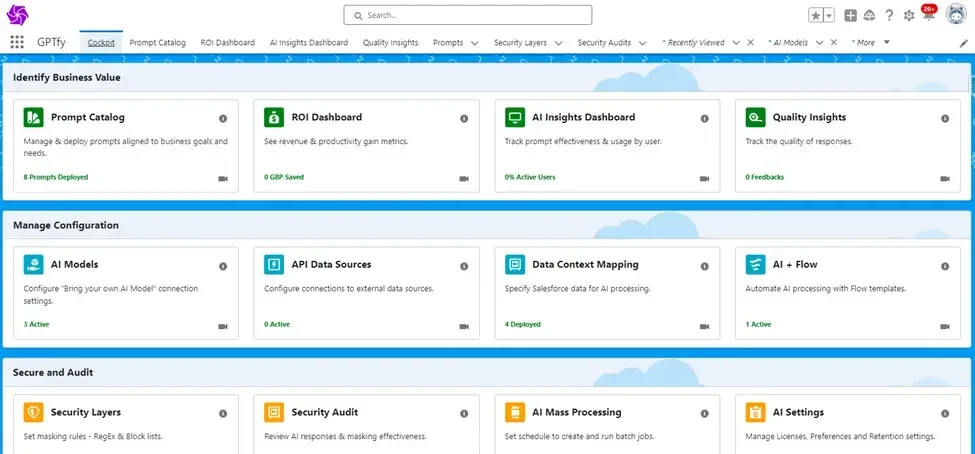Click the AI + Flow video camera icon

tap(946, 325)
